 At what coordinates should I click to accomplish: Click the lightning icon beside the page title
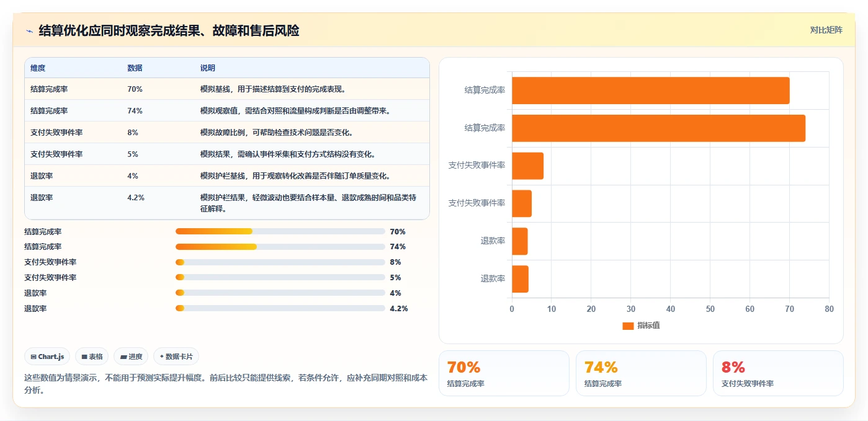click(x=29, y=31)
